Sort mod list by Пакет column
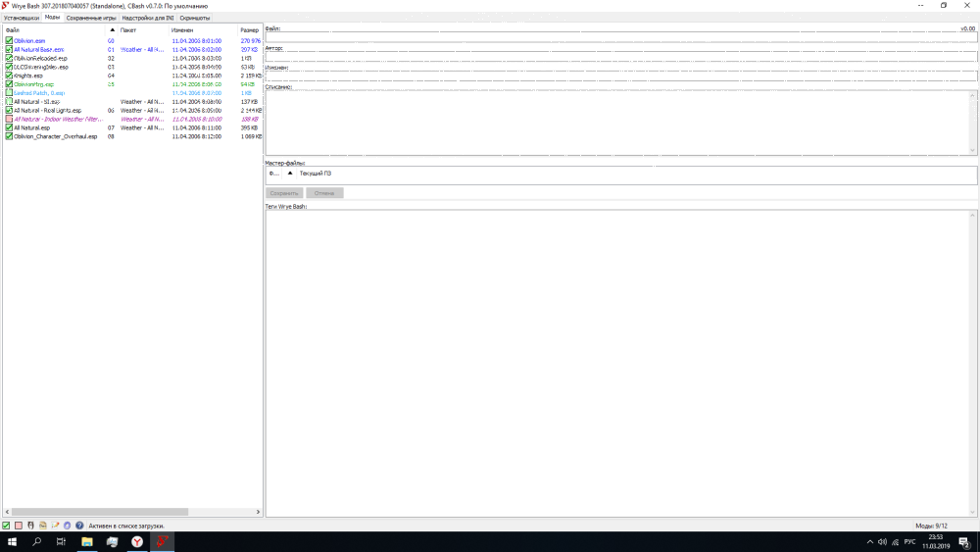Image resolution: width=980 pixels, height=552 pixels. tap(144, 30)
